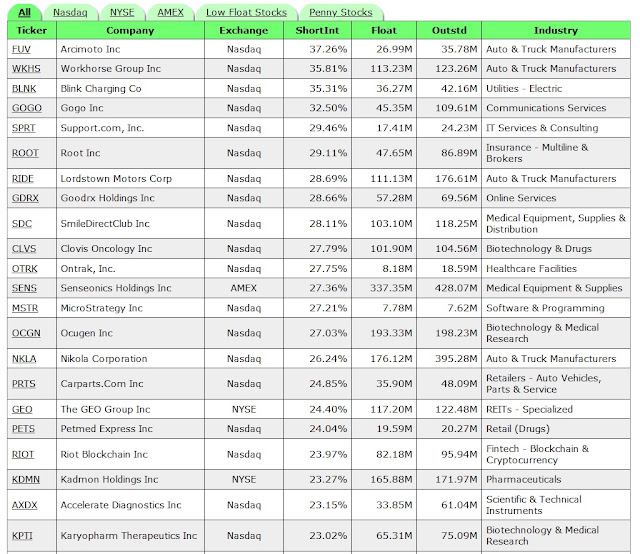Open the OTRK ticker link
Viewport: 640px width, 554px height.
[x=24, y=269]
